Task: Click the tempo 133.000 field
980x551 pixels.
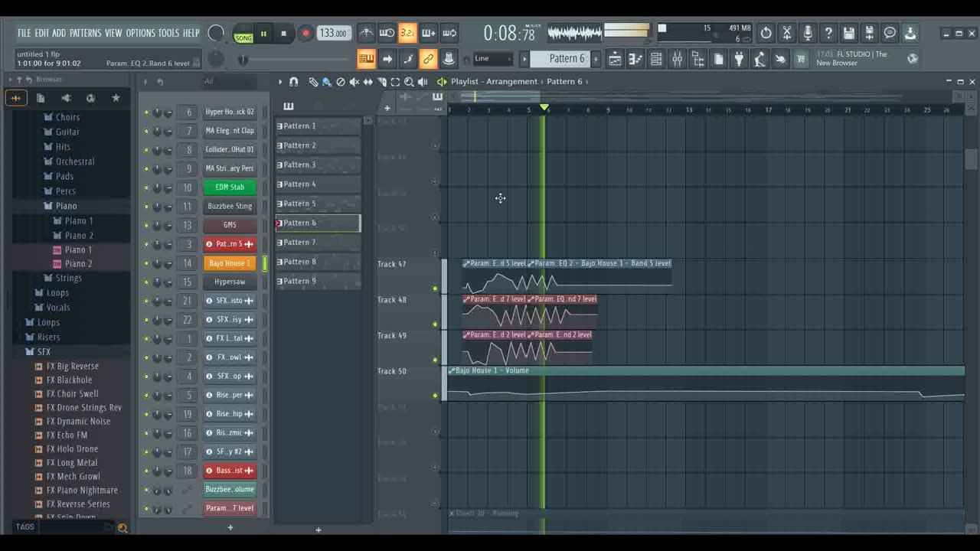Action: tap(333, 33)
